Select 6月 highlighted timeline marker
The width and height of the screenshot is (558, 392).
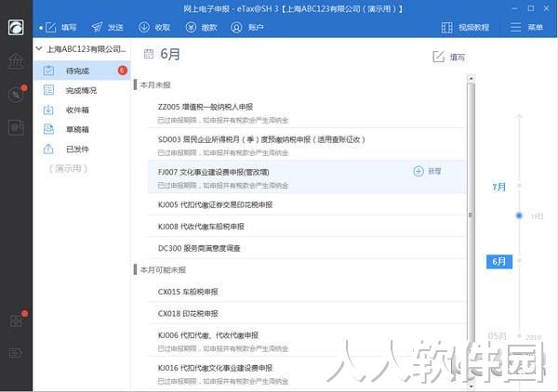coord(498,262)
